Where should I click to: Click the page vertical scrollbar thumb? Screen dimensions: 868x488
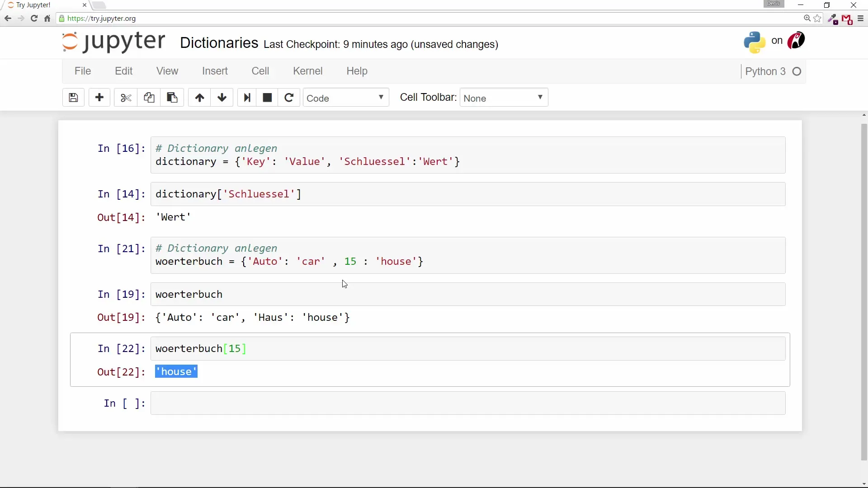pos(864,291)
